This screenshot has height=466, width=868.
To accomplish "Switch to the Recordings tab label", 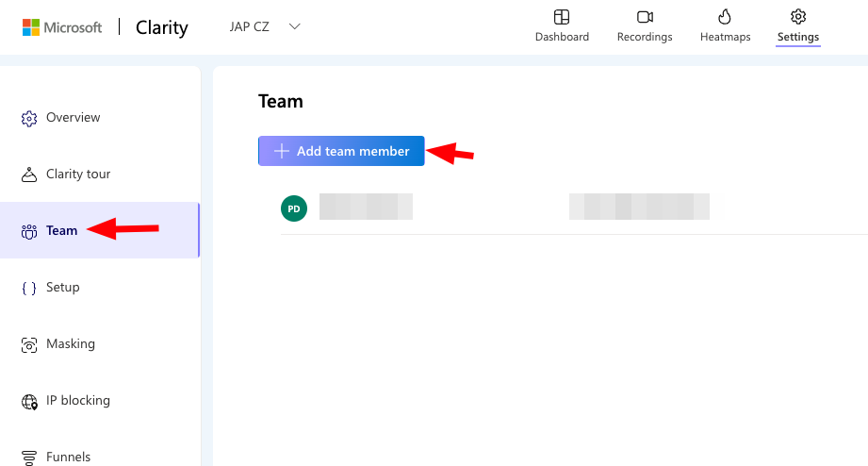I will [645, 37].
